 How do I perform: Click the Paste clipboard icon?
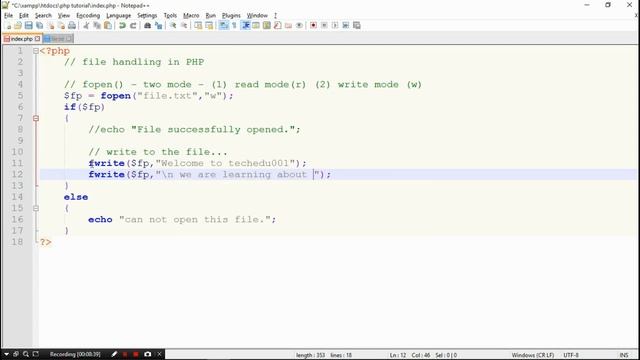108,26
